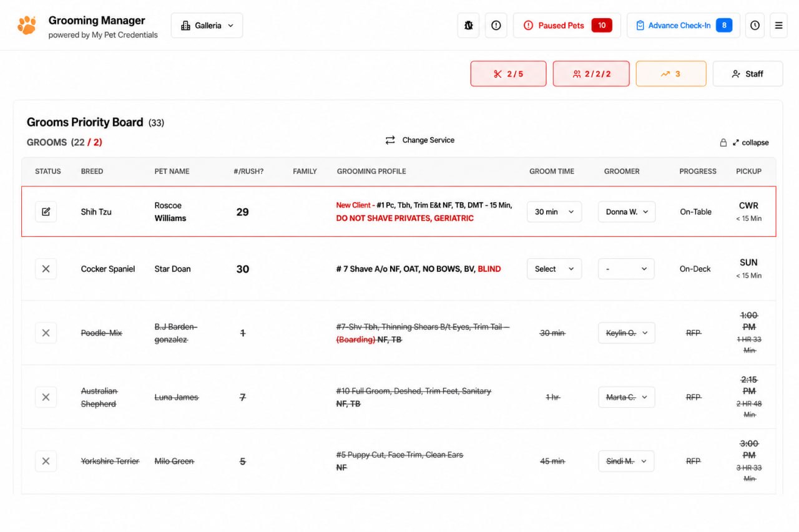
Task: Open the Select groom time dropdown for Star Doan
Action: click(554, 269)
